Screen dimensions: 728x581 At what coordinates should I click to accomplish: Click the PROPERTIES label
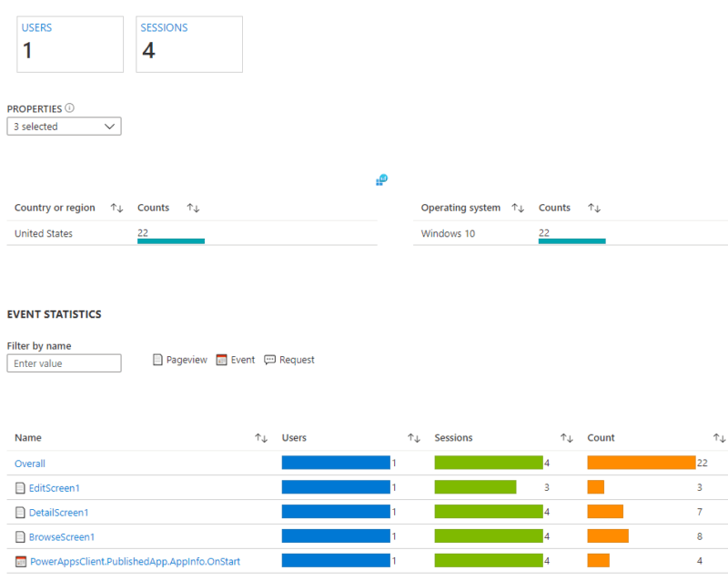click(x=35, y=108)
